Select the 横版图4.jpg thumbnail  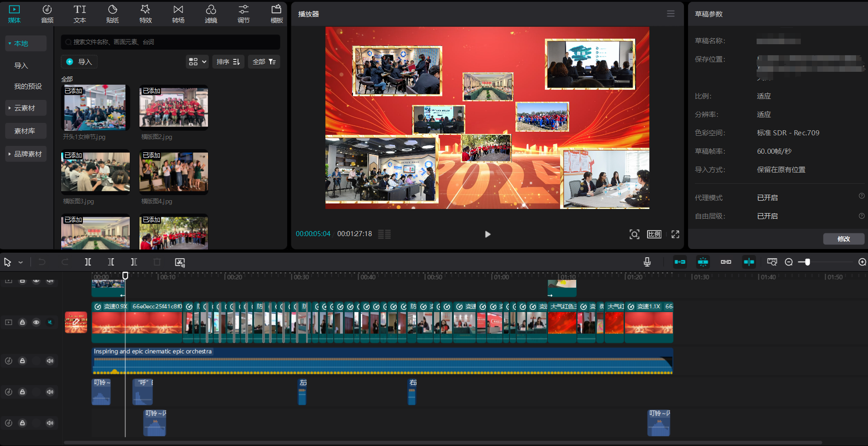tap(174, 172)
